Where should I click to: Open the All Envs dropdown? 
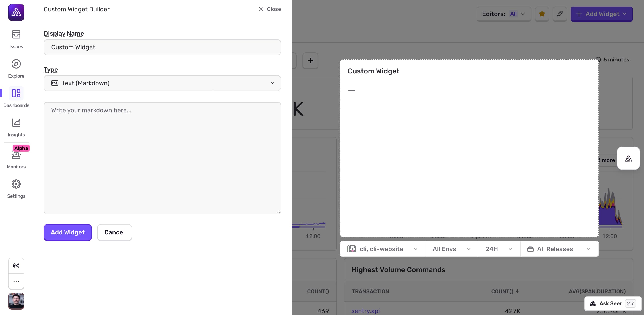[x=451, y=249]
